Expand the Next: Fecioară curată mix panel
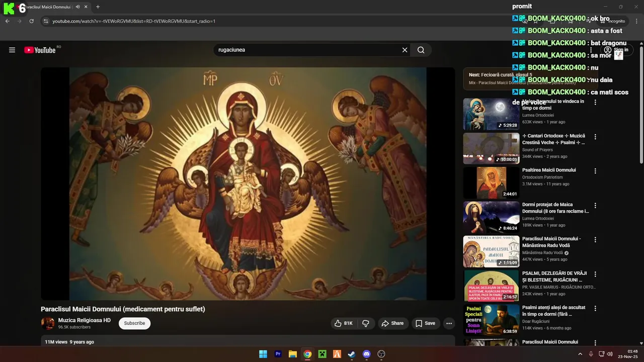 tap(589, 79)
